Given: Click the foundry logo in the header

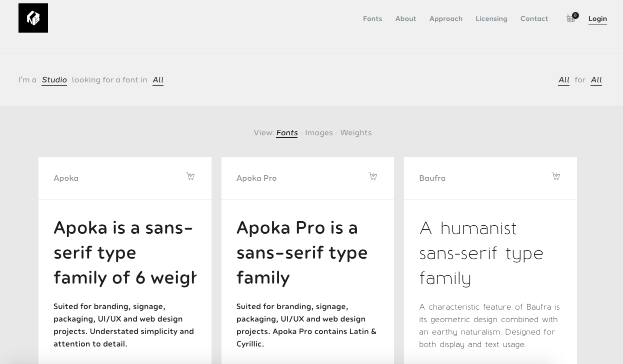Looking at the screenshot, I should tap(33, 18).
